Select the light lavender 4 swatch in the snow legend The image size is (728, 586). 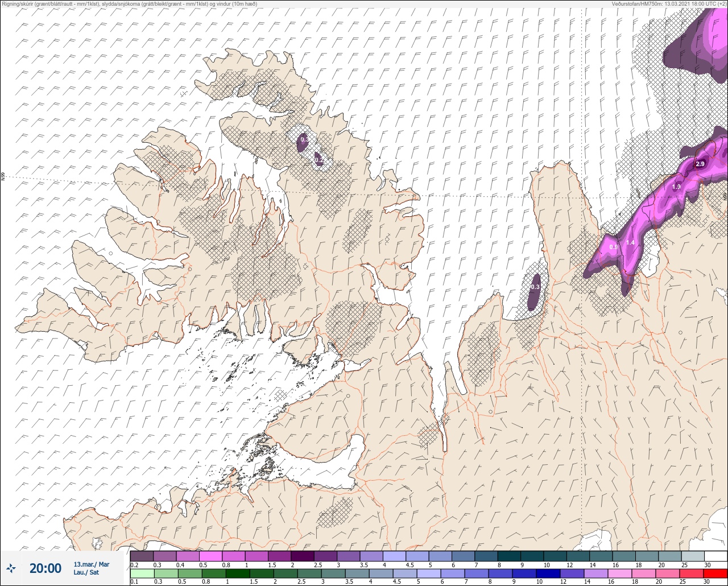coord(394,556)
